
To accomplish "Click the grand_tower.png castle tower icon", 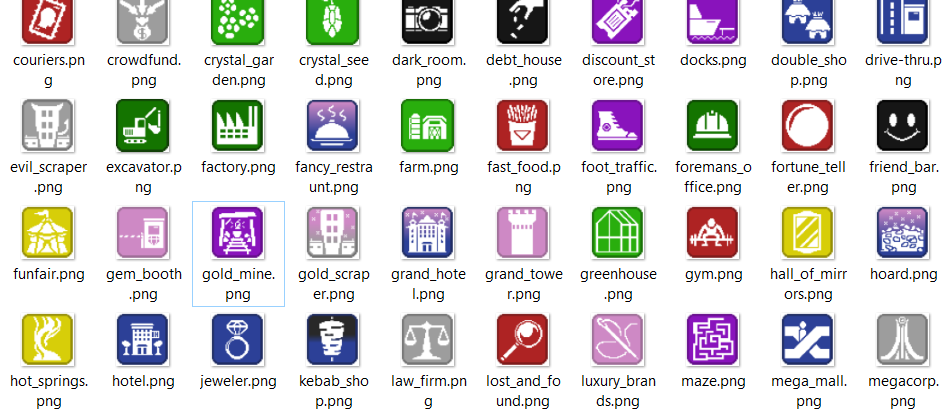I will pyautogui.click(x=523, y=233).
